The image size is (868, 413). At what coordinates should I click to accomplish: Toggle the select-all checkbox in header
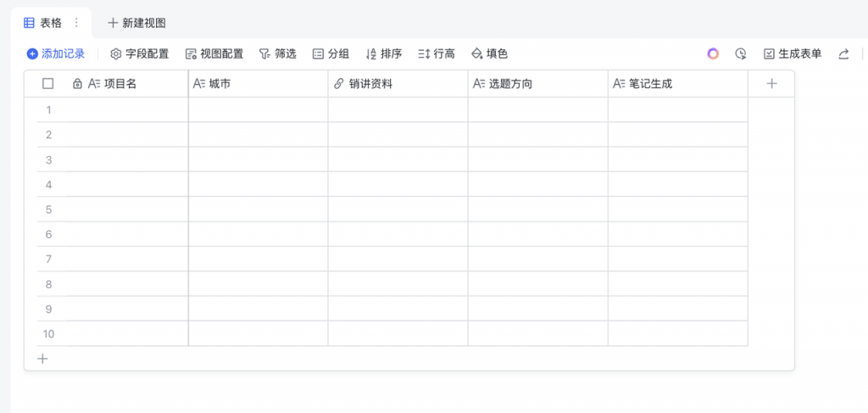point(48,84)
